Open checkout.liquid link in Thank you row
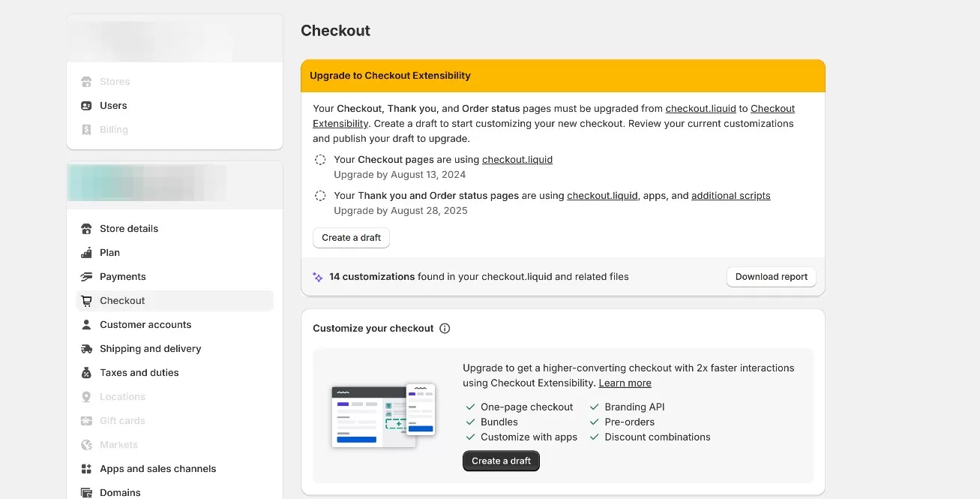 coord(602,196)
